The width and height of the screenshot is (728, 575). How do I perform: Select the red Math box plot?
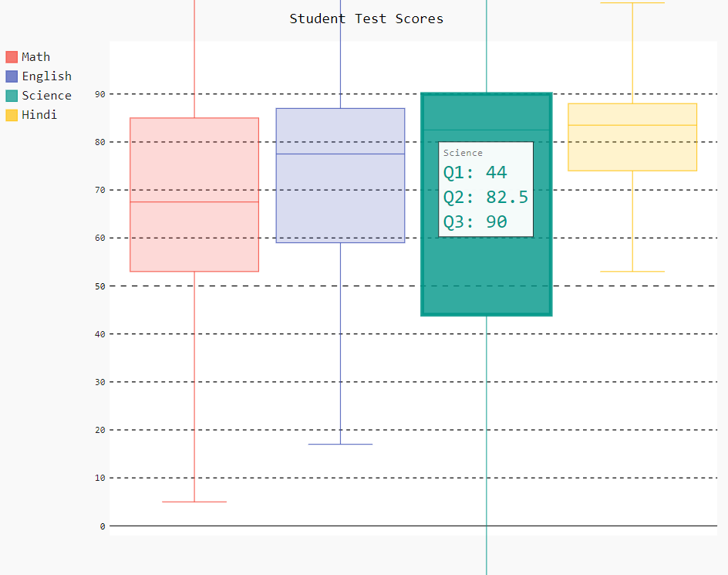[x=194, y=194]
